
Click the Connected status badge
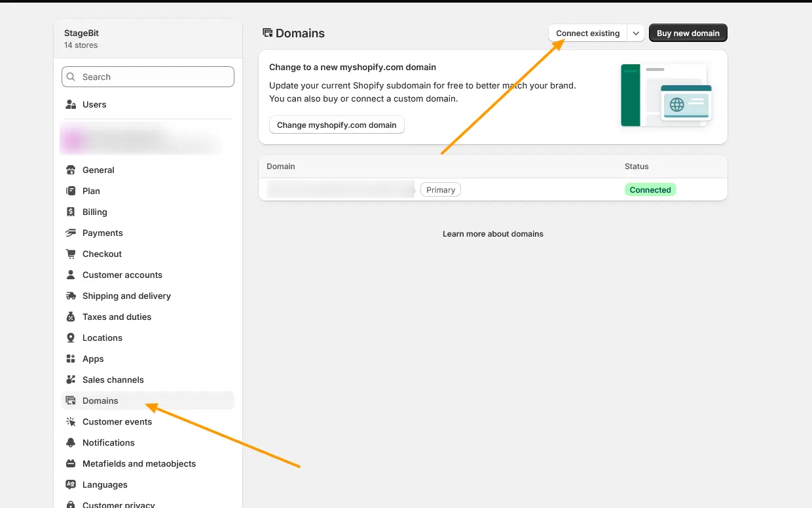click(650, 189)
